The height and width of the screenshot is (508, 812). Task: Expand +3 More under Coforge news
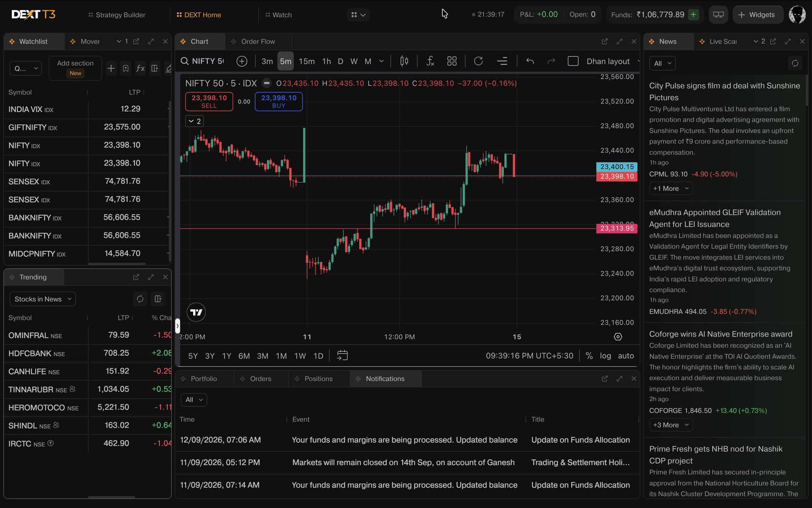pyautogui.click(x=671, y=425)
